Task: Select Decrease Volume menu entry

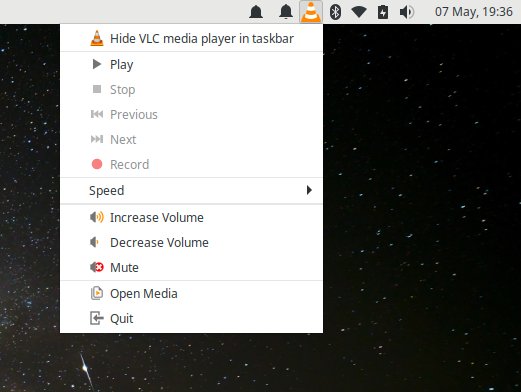Action: (x=191, y=242)
